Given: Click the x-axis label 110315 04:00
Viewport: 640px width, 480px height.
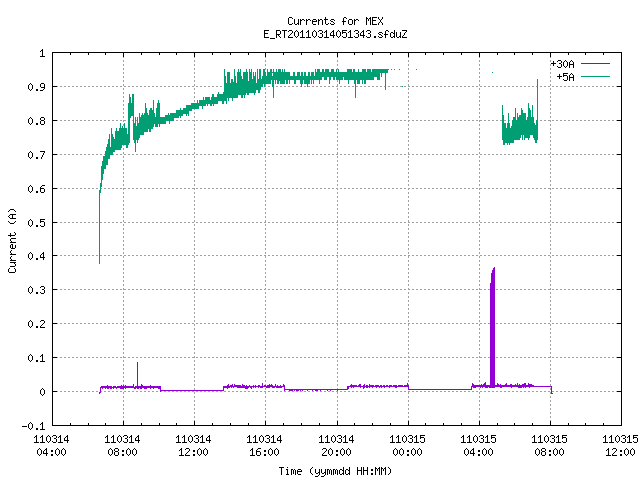Looking at the screenshot, I should (478, 446).
